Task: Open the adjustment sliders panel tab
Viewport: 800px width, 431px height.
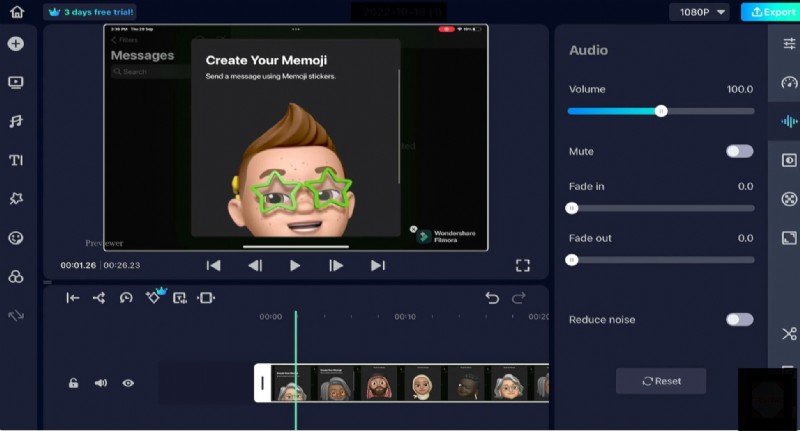Action: (789, 44)
